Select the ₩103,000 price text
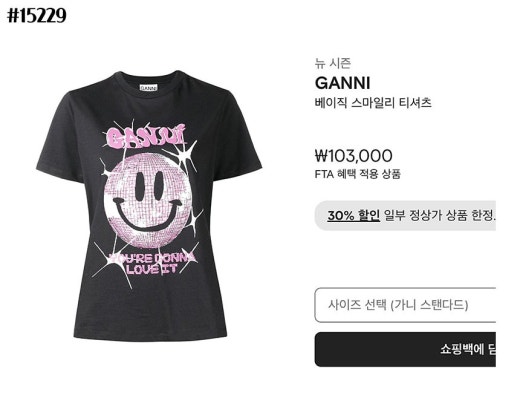 (x=354, y=156)
